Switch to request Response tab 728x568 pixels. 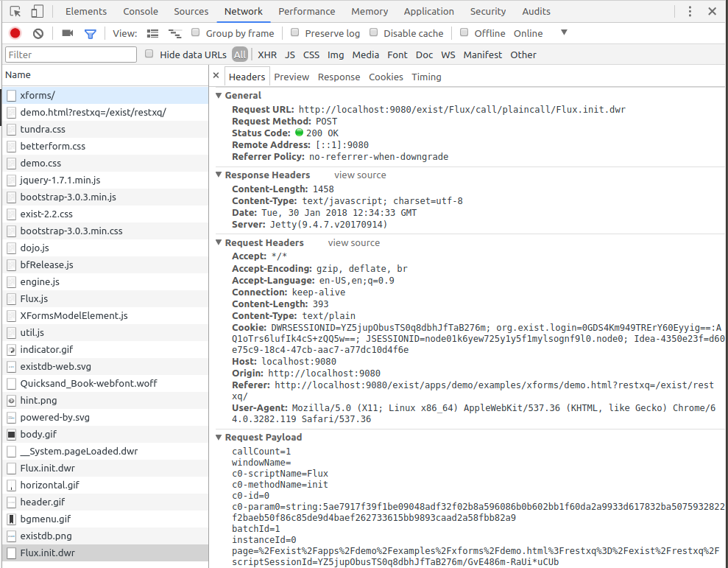(339, 77)
